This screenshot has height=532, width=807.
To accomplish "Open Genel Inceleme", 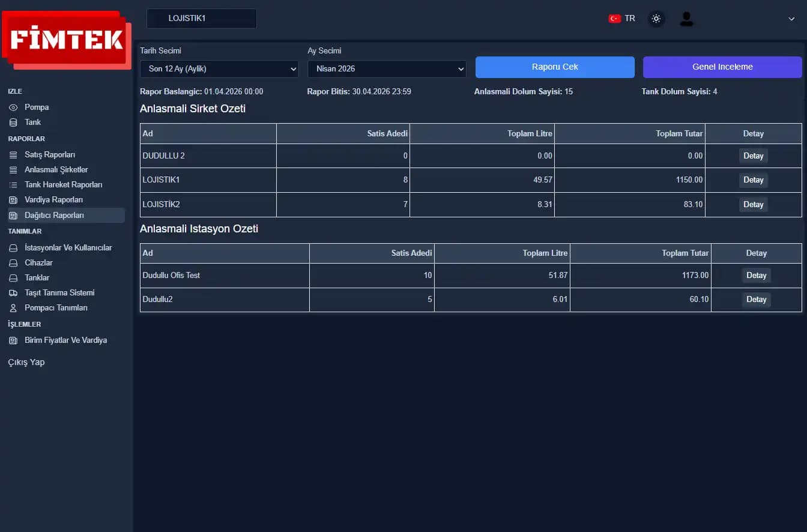I will [x=722, y=67].
